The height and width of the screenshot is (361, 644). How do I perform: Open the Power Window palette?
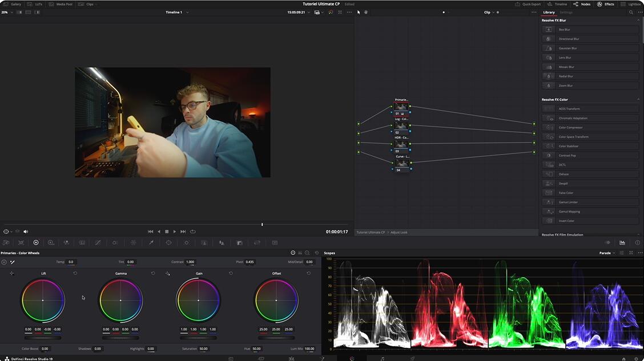click(168, 242)
